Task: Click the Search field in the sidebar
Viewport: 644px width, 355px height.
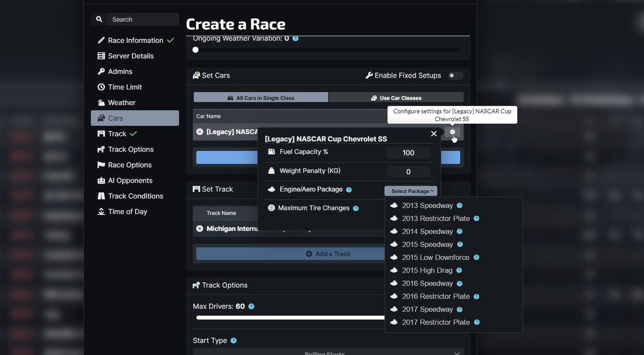Action: [x=143, y=19]
